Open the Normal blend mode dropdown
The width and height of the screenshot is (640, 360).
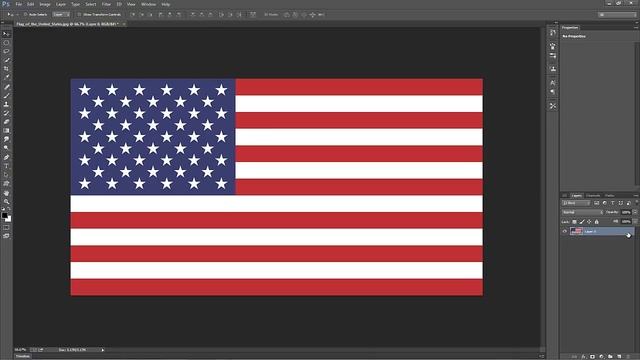pyautogui.click(x=582, y=212)
